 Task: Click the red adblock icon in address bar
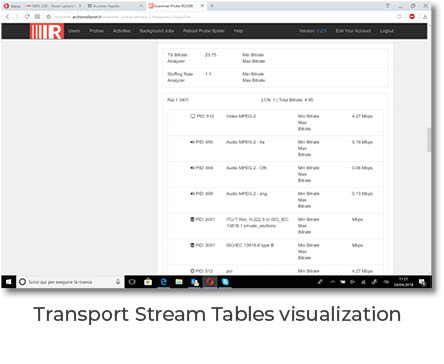[412, 16]
